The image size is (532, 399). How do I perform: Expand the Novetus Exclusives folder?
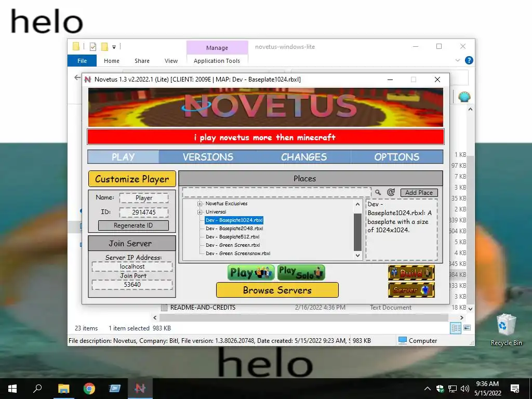[x=200, y=204]
